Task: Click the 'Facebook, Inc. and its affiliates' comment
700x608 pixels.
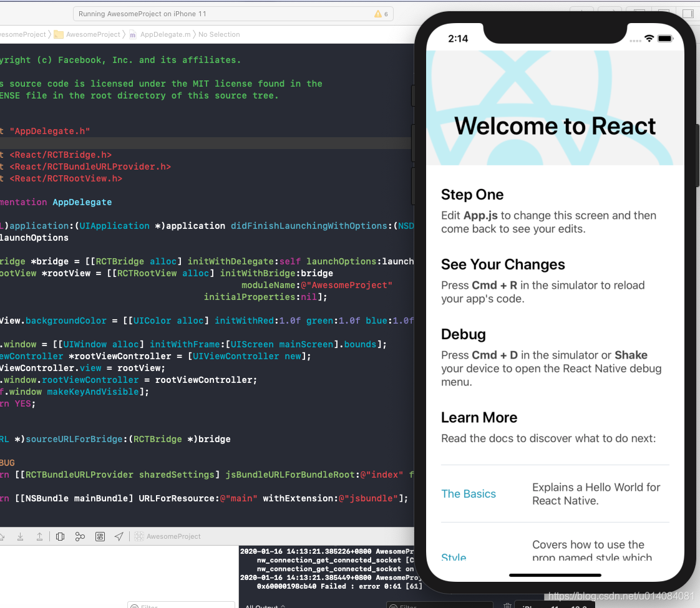Action: point(150,60)
